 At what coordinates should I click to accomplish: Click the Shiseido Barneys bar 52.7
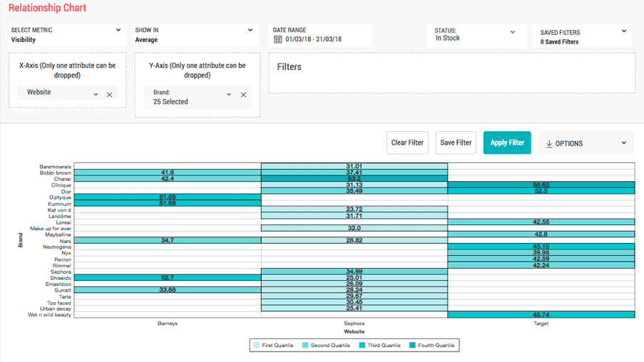pyautogui.click(x=168, y=278)
